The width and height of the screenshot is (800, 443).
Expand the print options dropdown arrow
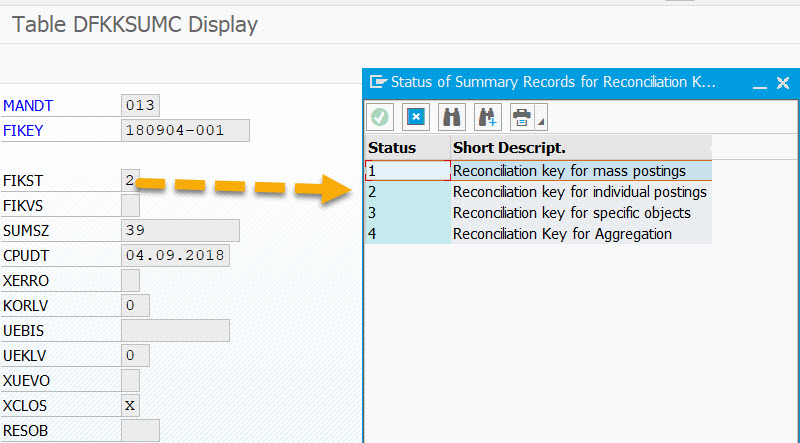coord(541,122)
